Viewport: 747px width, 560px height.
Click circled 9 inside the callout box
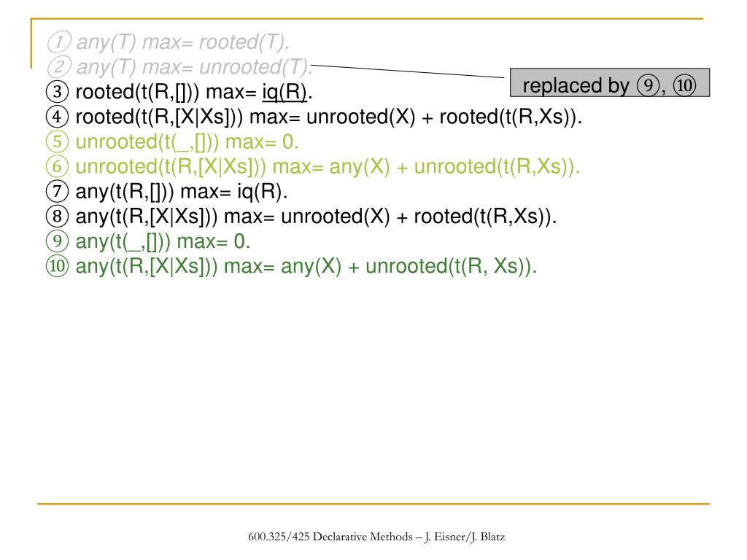pyautogui.click(x=648, y=86)
